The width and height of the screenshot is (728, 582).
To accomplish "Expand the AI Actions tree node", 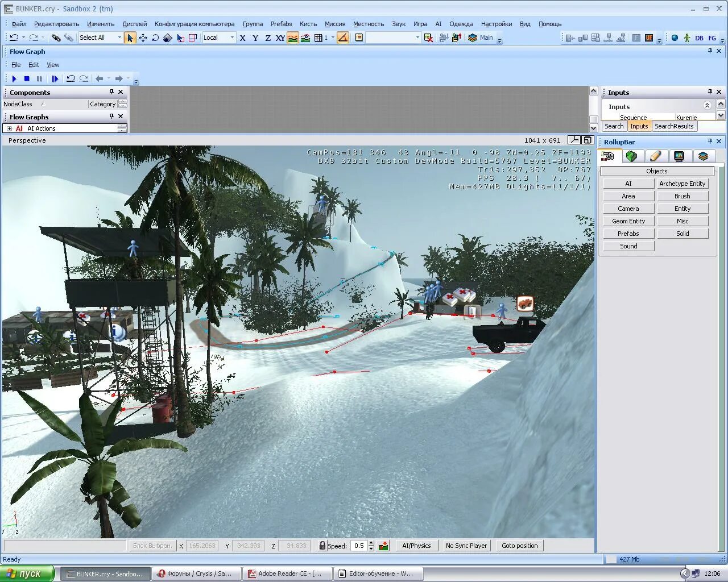I will click(x=9, y=128).
